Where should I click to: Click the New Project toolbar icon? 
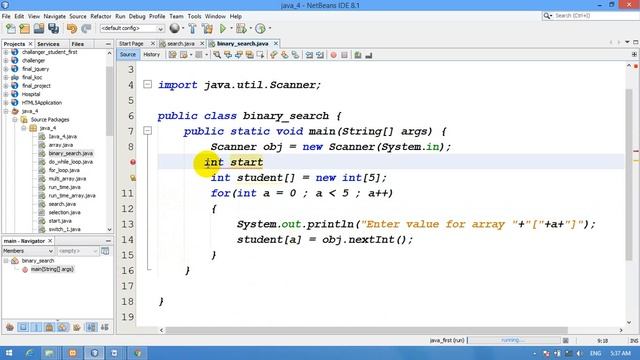[24, 28]
